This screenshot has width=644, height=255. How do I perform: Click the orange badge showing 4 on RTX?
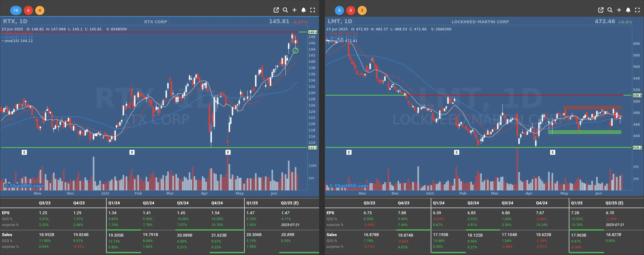click(40, 10)
